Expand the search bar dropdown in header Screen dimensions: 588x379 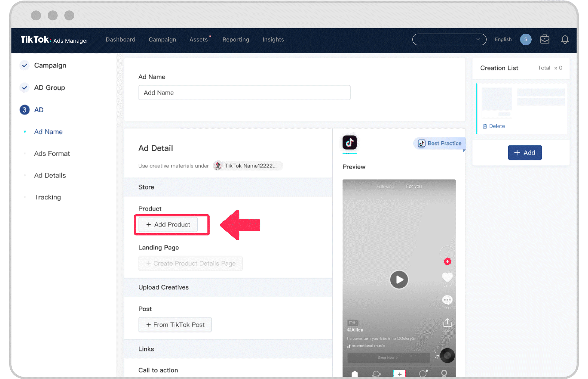(478, 39)
